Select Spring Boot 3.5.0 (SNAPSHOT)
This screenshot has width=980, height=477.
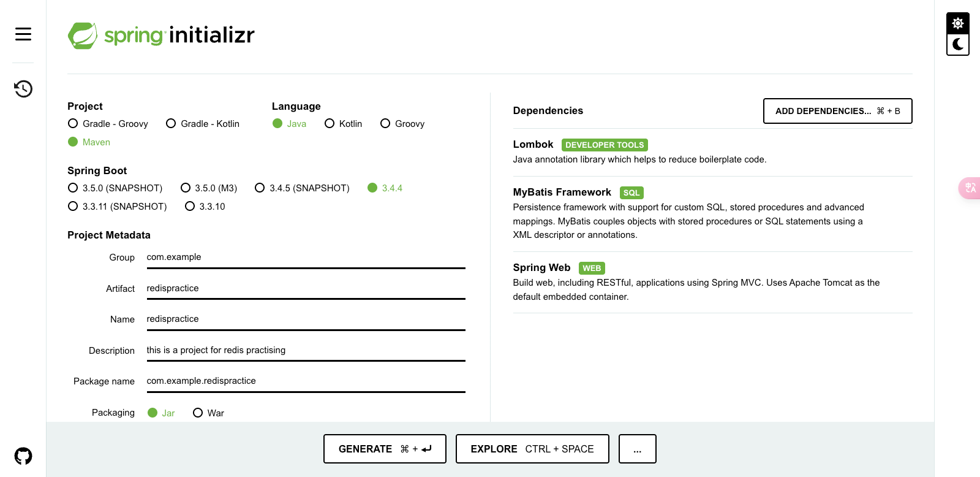[115, 188]
